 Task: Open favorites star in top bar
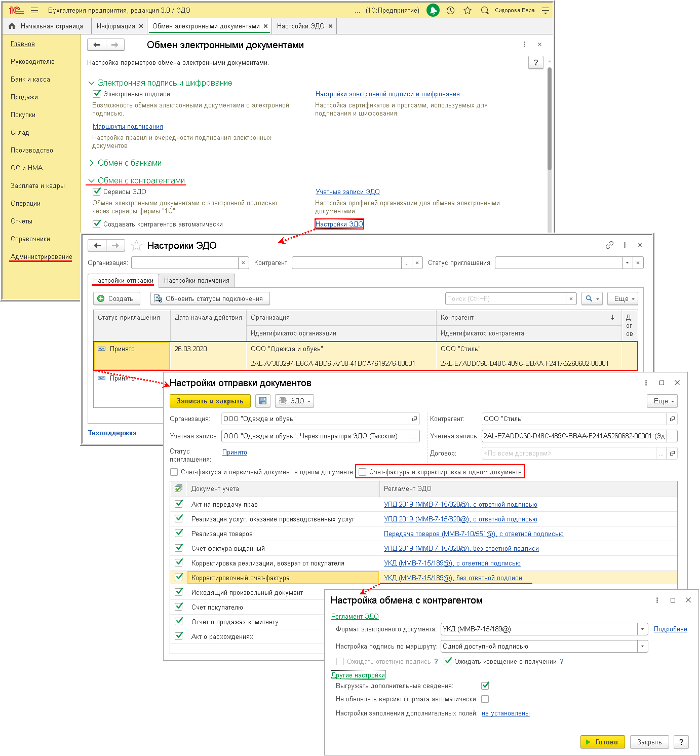click(468, 10)
